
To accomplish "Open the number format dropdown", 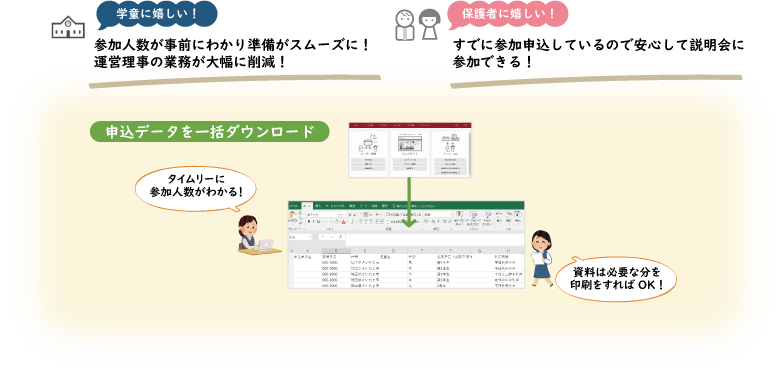I will click(438, 215).
